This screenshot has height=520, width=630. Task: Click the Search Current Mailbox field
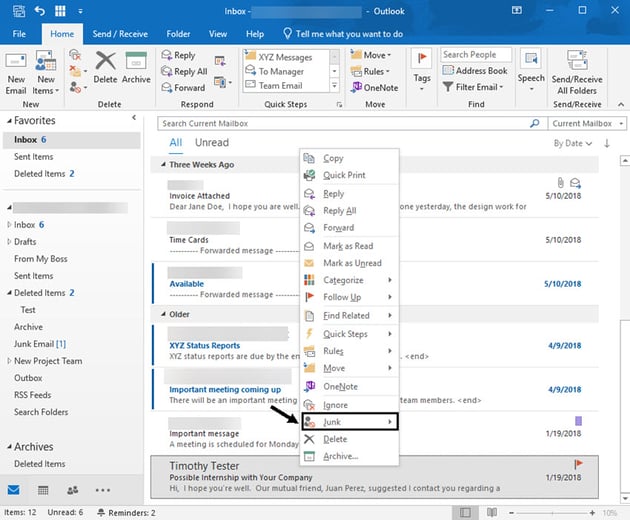344,123
